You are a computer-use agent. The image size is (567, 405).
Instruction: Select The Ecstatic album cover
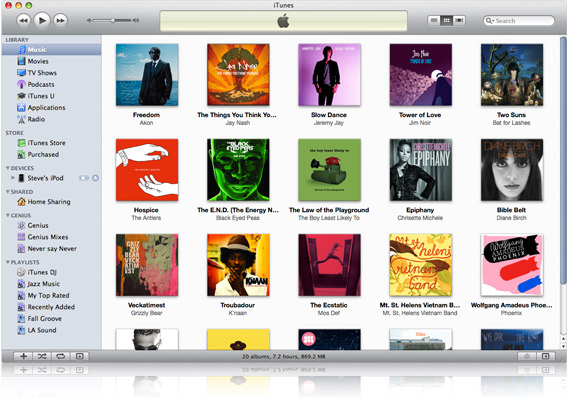click(329, 265)
